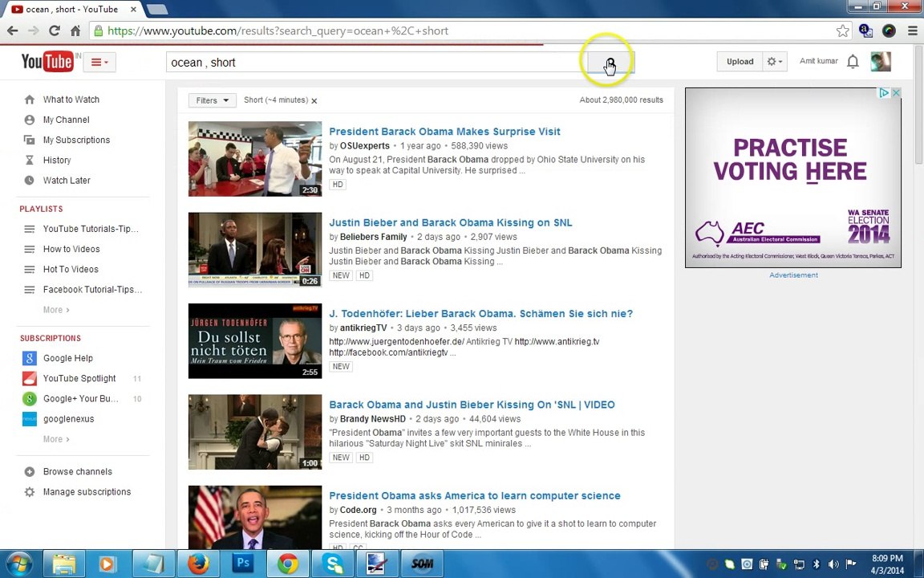Screen dimensions: 924x578
Task: Click the browser back arrow
Action: (x=12, y=31)
